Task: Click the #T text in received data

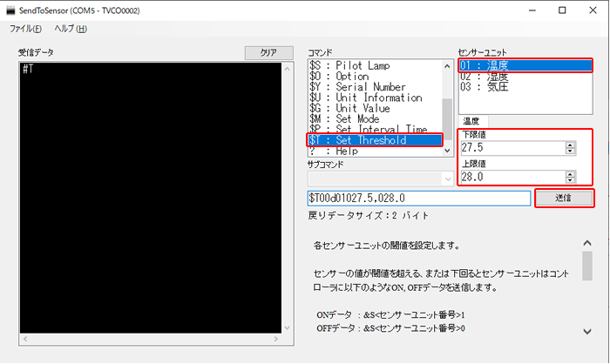Action: 28,69
